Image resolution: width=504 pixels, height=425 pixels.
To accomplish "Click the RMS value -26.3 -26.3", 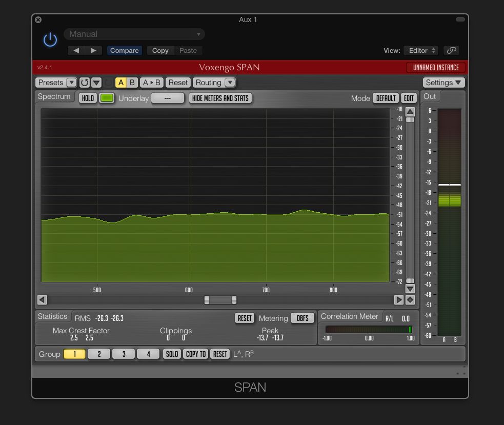I will [109, 318].
